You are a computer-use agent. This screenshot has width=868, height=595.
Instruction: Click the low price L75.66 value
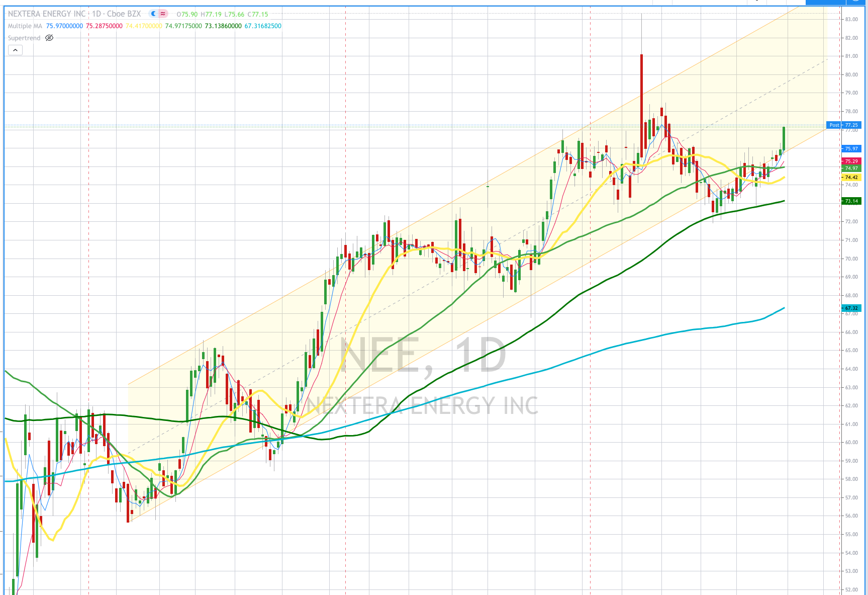(234, 15)
